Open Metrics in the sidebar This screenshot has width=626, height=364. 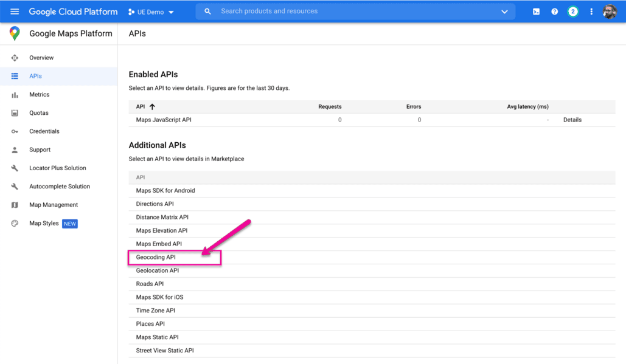[x=40, y=95]
